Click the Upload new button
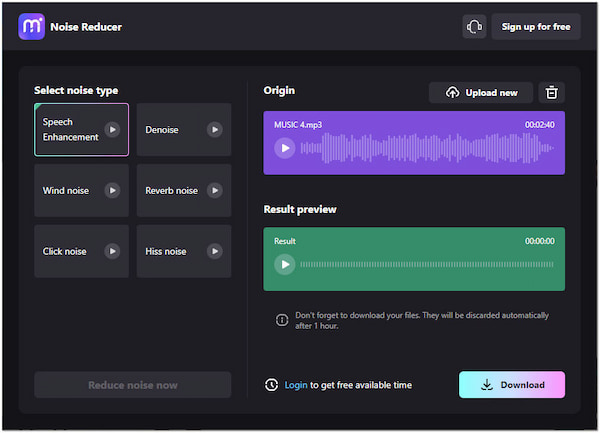The height and width of the screenshot is (433, 600). pos(481,93)
